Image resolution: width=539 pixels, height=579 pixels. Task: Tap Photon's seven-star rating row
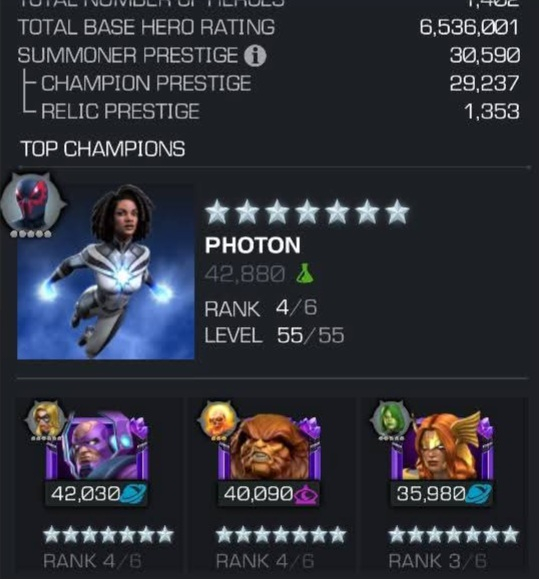(307, 212)
